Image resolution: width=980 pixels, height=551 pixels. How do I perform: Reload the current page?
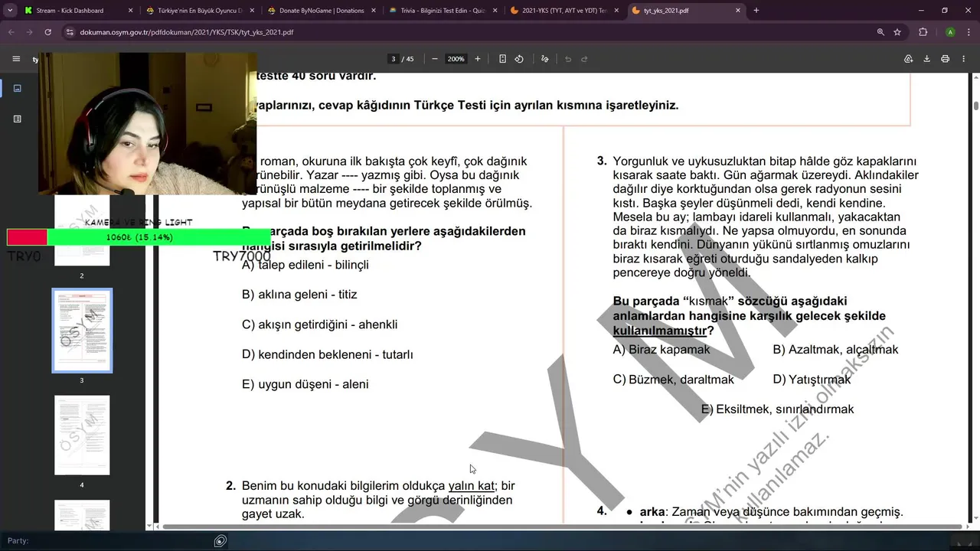pos(47,32)
